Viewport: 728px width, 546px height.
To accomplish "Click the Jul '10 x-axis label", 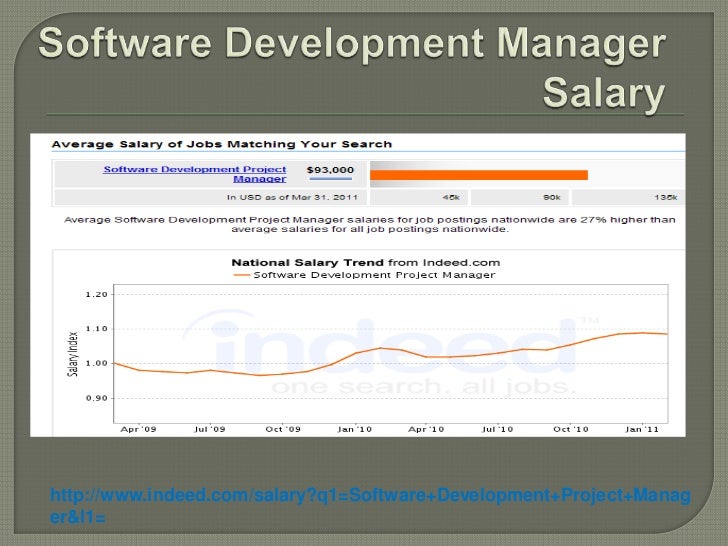I will 497,429.
